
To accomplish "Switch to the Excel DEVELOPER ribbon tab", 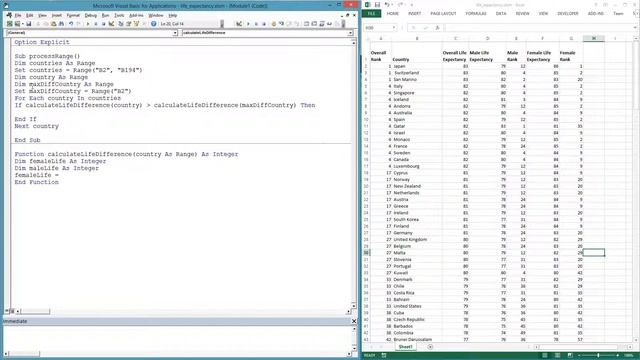I will pos(568,13).
